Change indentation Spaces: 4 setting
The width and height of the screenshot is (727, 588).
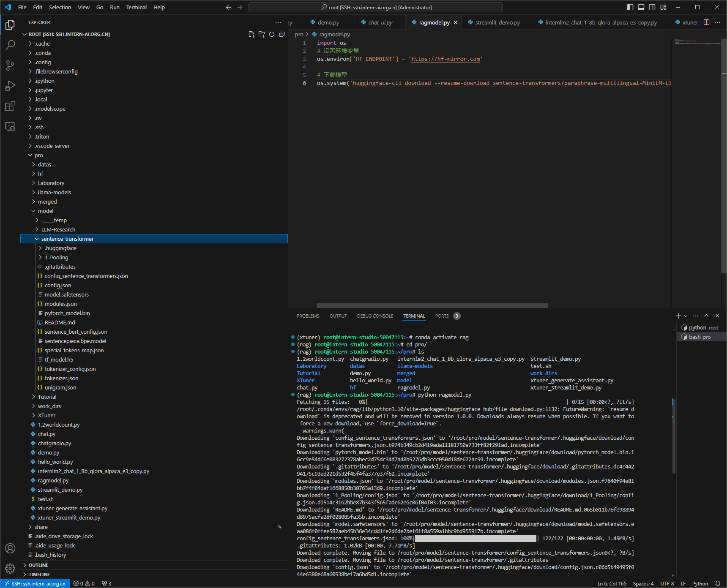(x=643, y=584)
